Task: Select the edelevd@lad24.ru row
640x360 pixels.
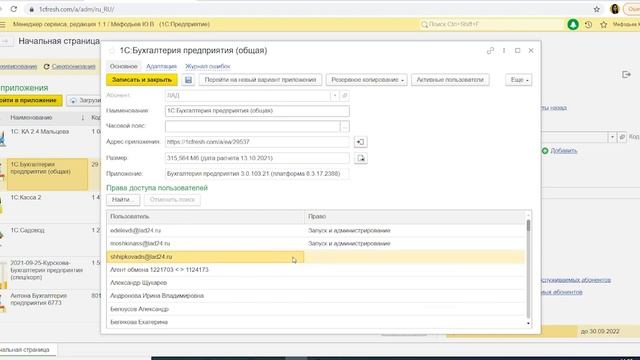Action: [316, 231]
